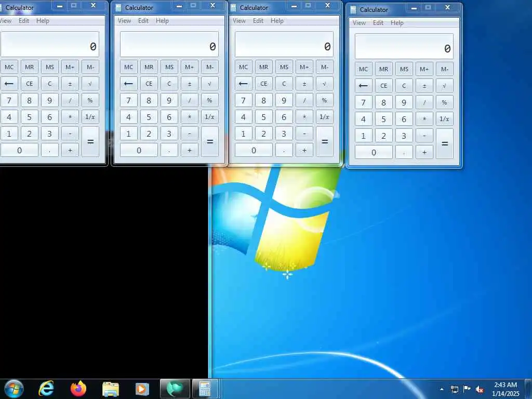532x399 pixels.
Task: Click Show desktop strip beside the clock
Action: click(x=528, y=389)
